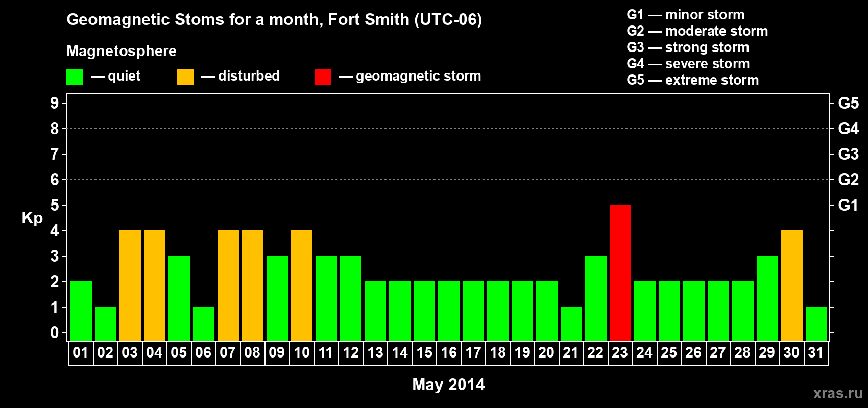Screen dimensions: 868x408
Task: Click 'G3 — strong storm' legend entry
Action: (x=688, y=47)
